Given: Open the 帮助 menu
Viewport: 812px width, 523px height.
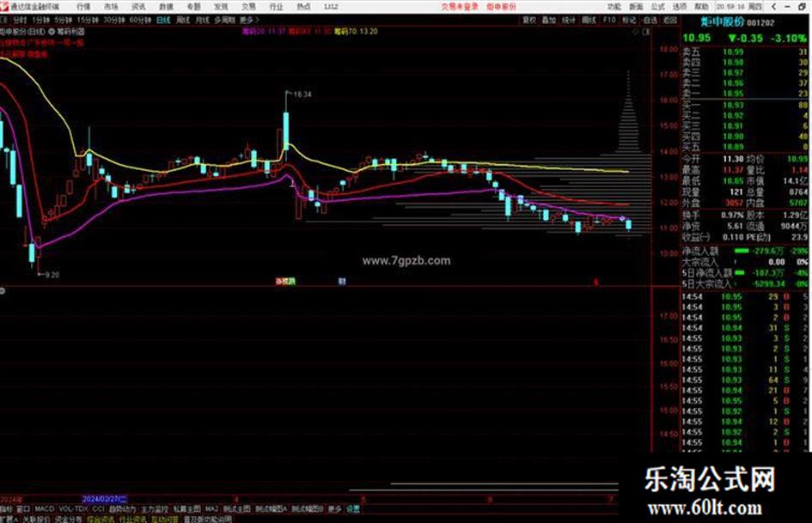Looking at the screenshot, I should pyautogui.click(x=701, y=7).
